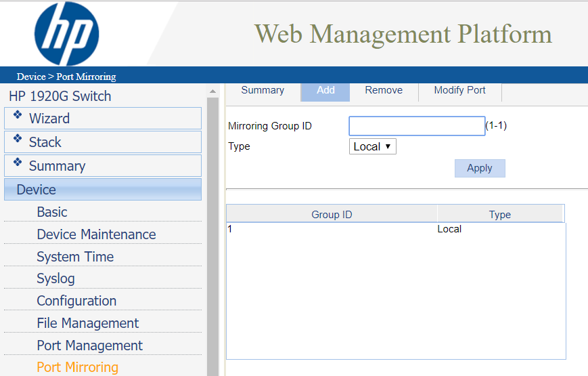Click the HP logo icon
Image resolution: width=588 pixels, height=376 pixels.
[67, 34]
